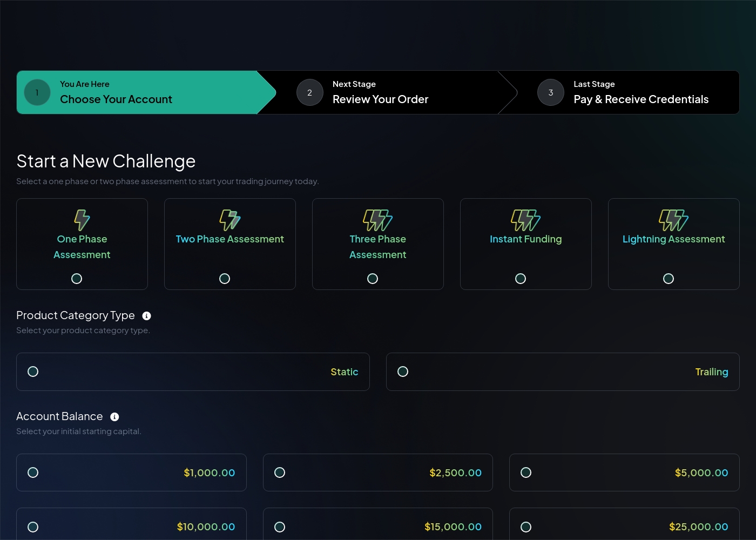This screenshot has width=756, height=540.
Task: Click the $25,000.00 amount text
Action: (x=699, y=527)
